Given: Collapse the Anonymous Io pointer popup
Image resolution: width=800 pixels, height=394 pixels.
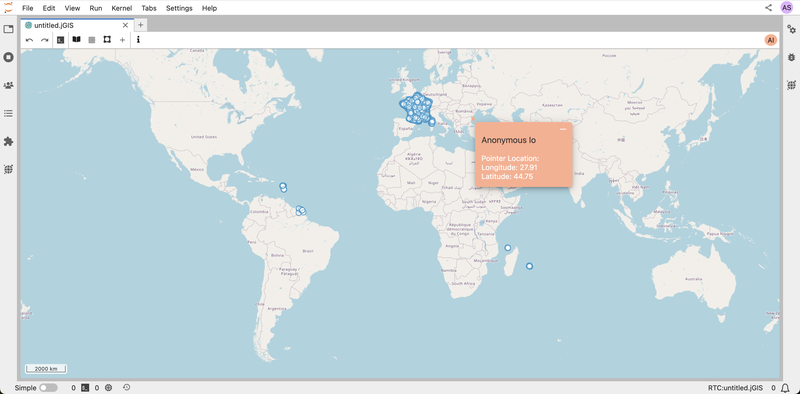Looking at the screenshot, I should [563, 130].
